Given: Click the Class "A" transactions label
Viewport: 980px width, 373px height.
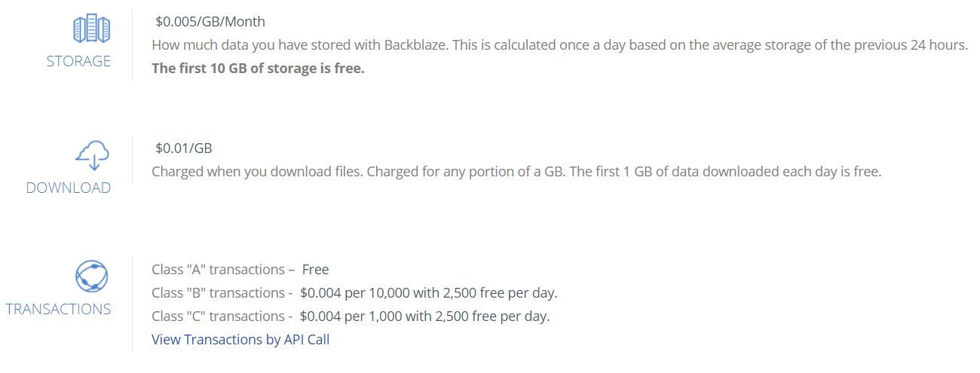Looking at the screenshot, I should point(218,269).
